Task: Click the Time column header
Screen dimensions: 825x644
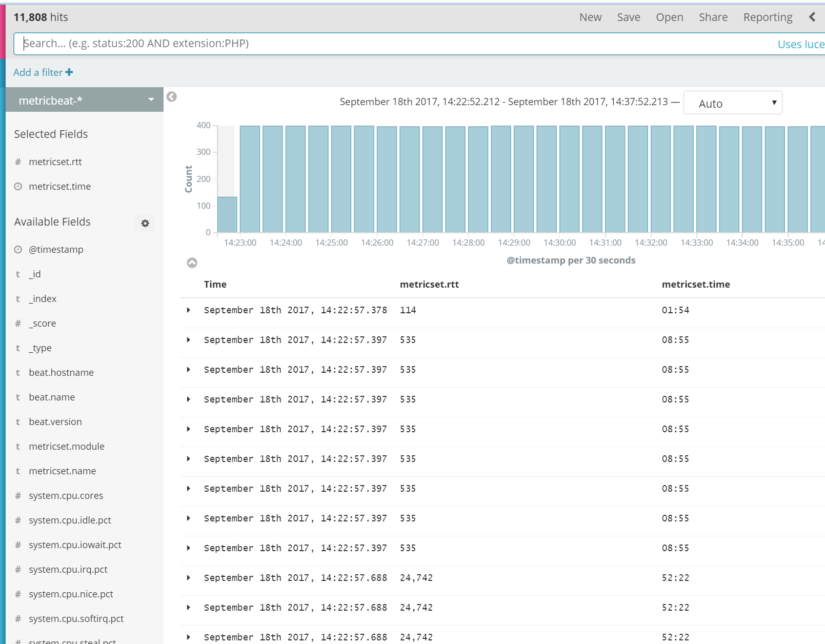Action: tap(215, 285)
